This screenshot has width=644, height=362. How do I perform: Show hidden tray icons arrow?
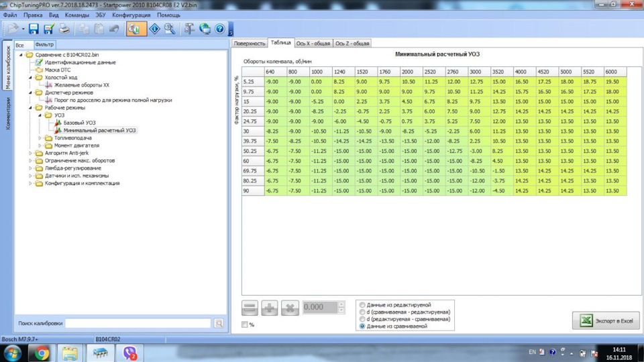[x=572, y=353]
